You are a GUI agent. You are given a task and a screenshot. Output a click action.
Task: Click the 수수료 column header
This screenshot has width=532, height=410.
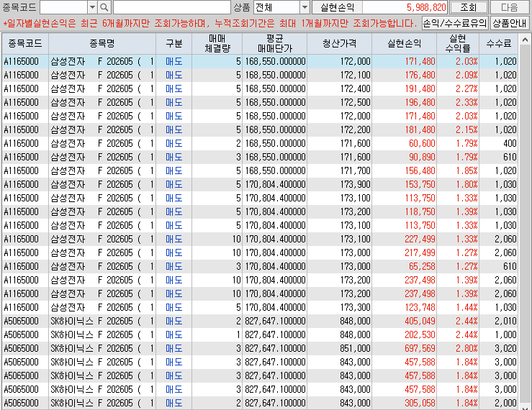[x=498, y=43]
